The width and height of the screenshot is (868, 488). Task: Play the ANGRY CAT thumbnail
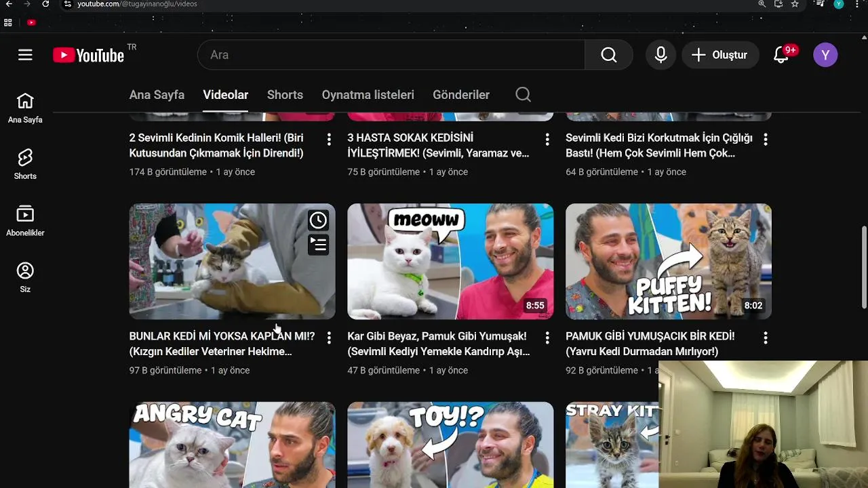pos(232,445)
